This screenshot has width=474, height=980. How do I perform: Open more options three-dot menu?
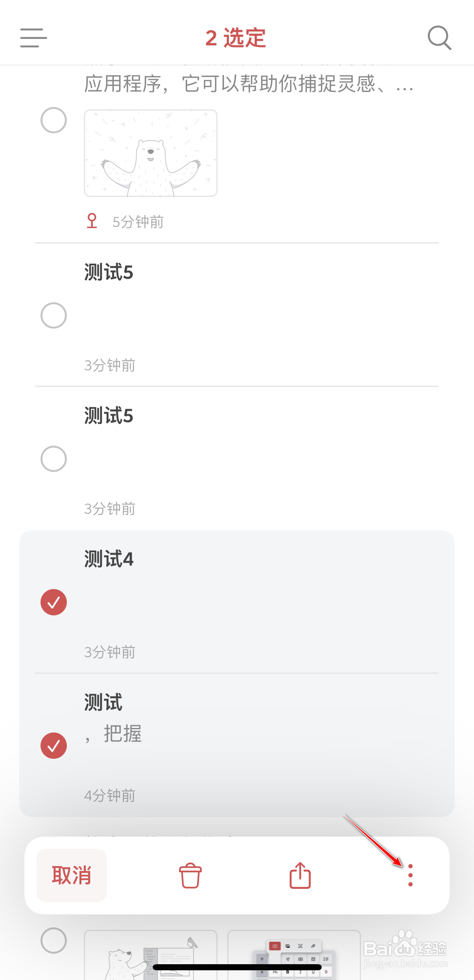click(410, 875)
